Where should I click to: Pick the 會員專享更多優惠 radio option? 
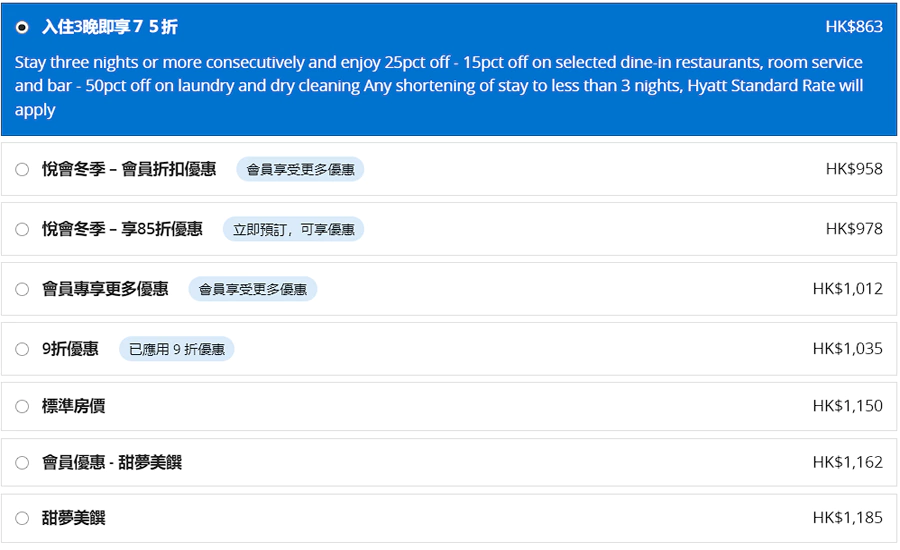pyautogui.click(x=22, y=290)
